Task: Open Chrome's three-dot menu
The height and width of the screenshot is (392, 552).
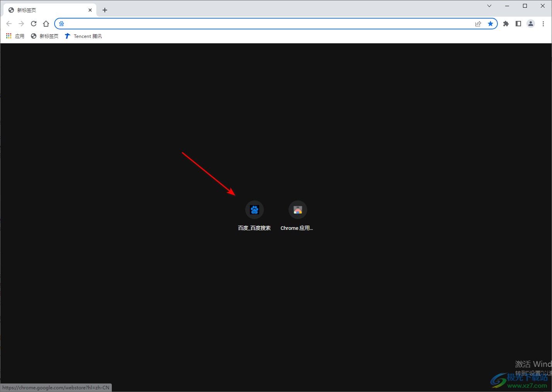Action: pyautogui.click(x=543, y=24)
